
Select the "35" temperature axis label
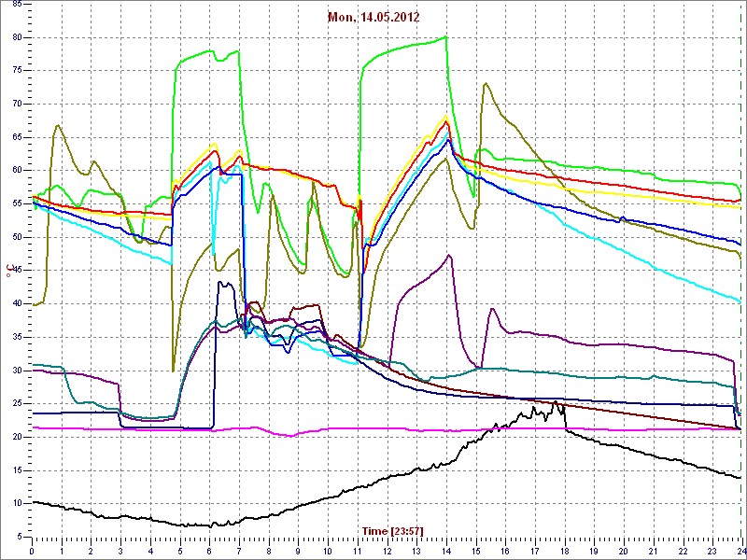pyautogui.click(x=16, y=337)
